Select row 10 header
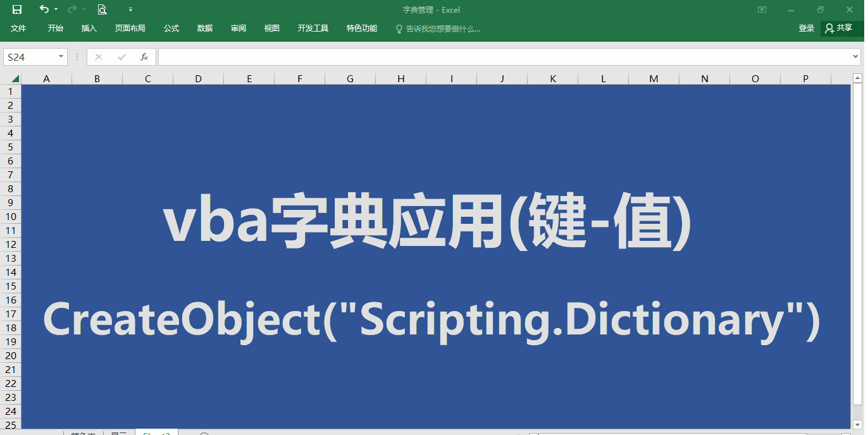This screenshot has height=435, width=868. [10, 217]
